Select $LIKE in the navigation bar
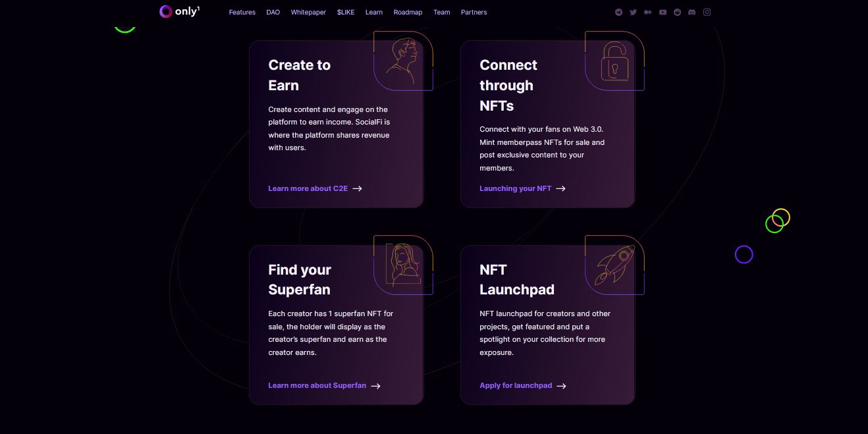 point(346,13)
